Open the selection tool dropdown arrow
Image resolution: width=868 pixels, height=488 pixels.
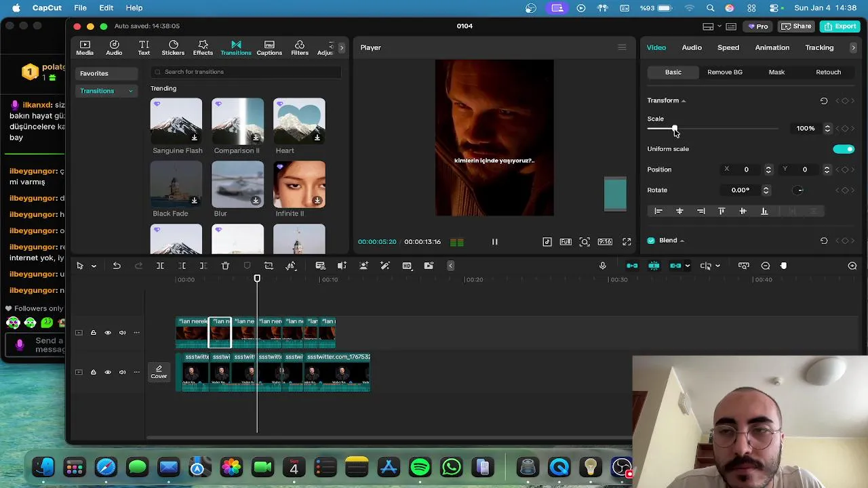pyautogui.click(x=94, y=266)
